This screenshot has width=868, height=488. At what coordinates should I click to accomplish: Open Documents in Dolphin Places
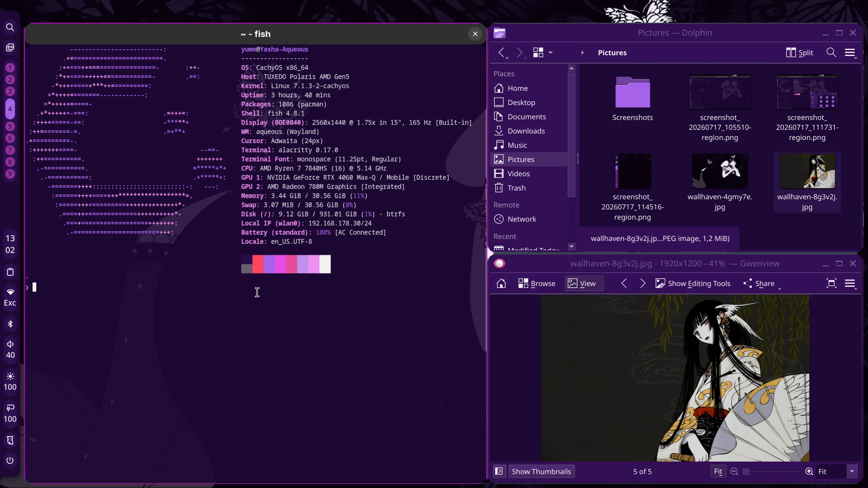(529, 117)
